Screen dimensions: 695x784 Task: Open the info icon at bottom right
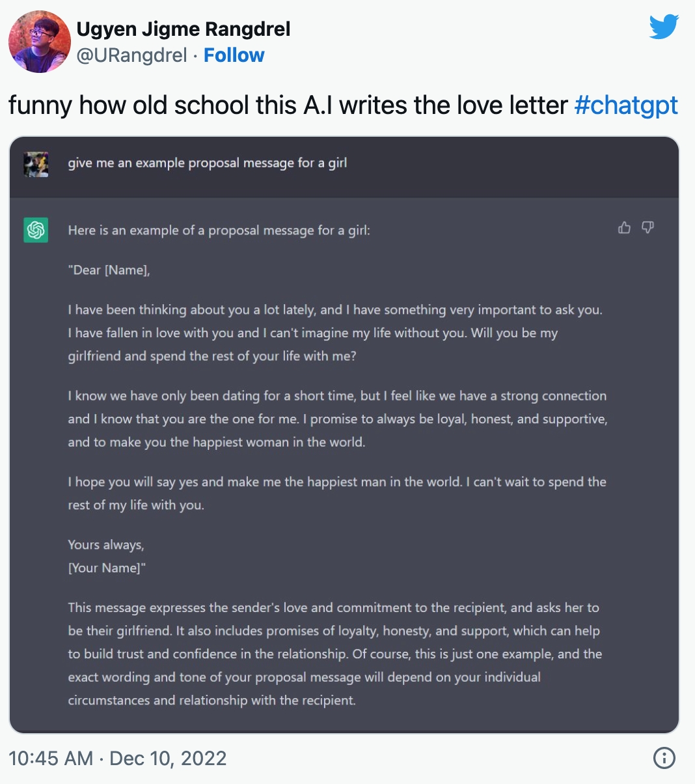(x=664, y=758)
